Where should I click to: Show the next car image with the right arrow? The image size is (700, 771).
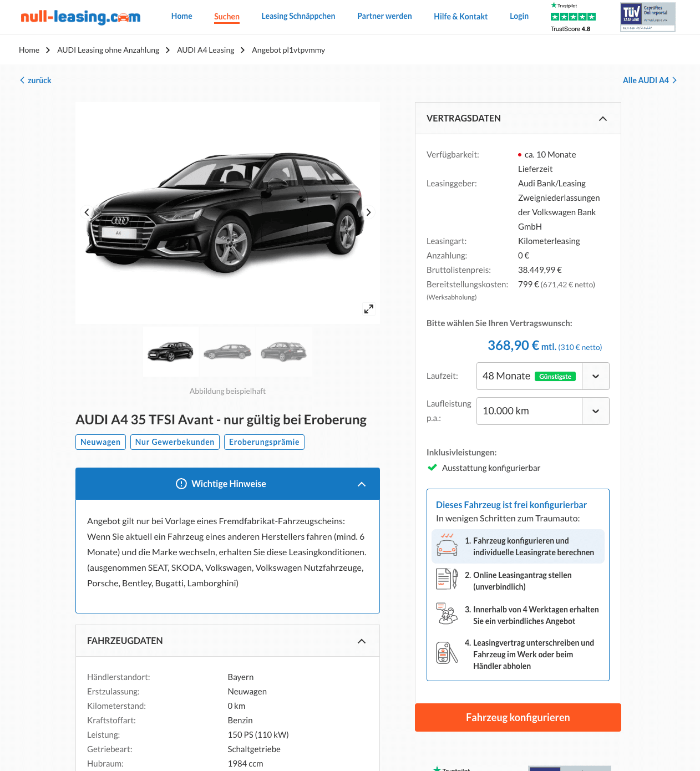click(369, 212)
